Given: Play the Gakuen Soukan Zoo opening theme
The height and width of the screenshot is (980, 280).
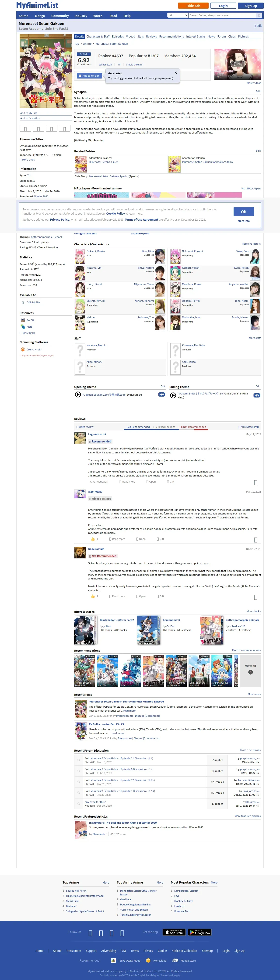Looking at the screenshot, I should (x=78, y=394).
